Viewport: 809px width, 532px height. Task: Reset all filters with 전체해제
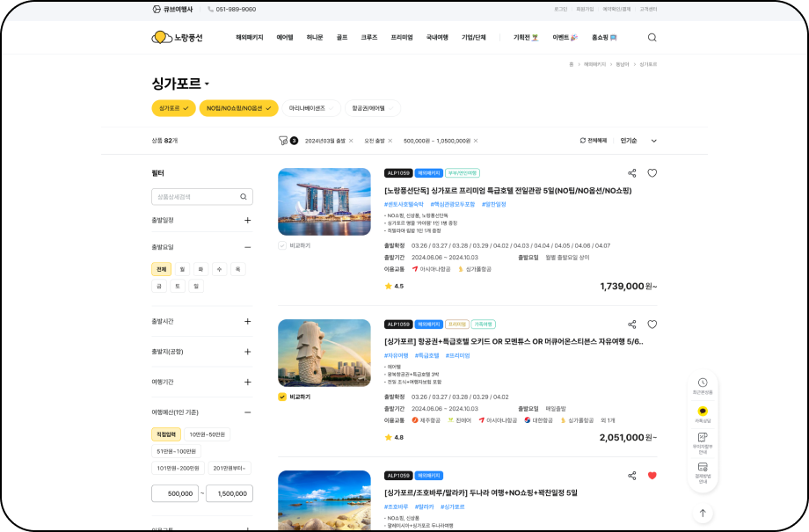pyautogui.click(x=593, y=141)
